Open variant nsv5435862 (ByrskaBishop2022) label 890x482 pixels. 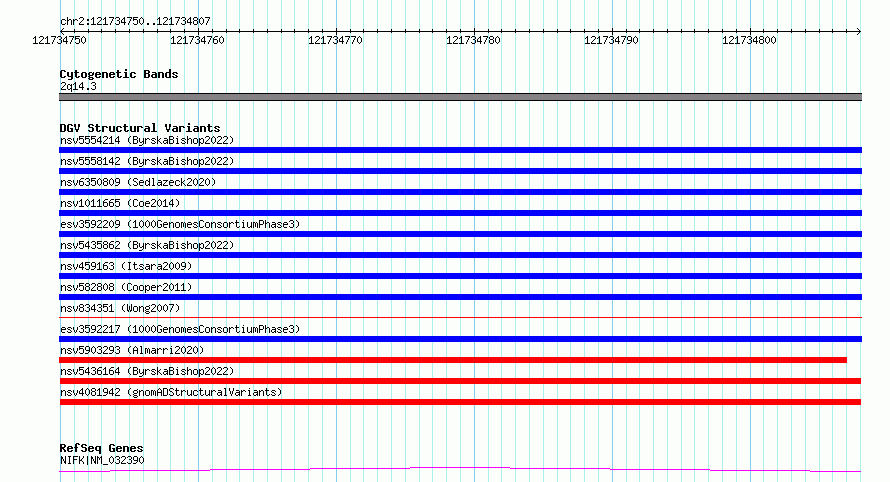coord(147,245)
